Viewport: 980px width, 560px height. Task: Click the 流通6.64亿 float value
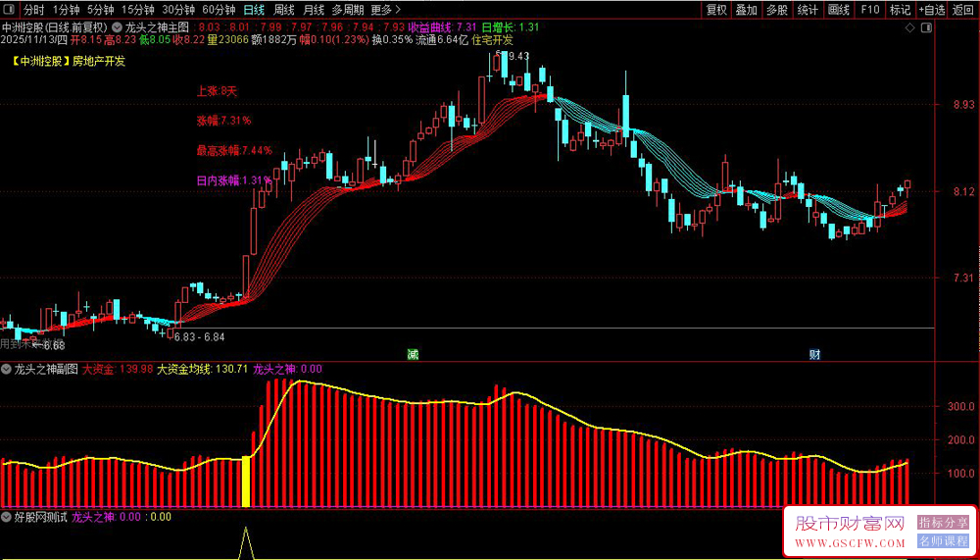coord(442,39)
